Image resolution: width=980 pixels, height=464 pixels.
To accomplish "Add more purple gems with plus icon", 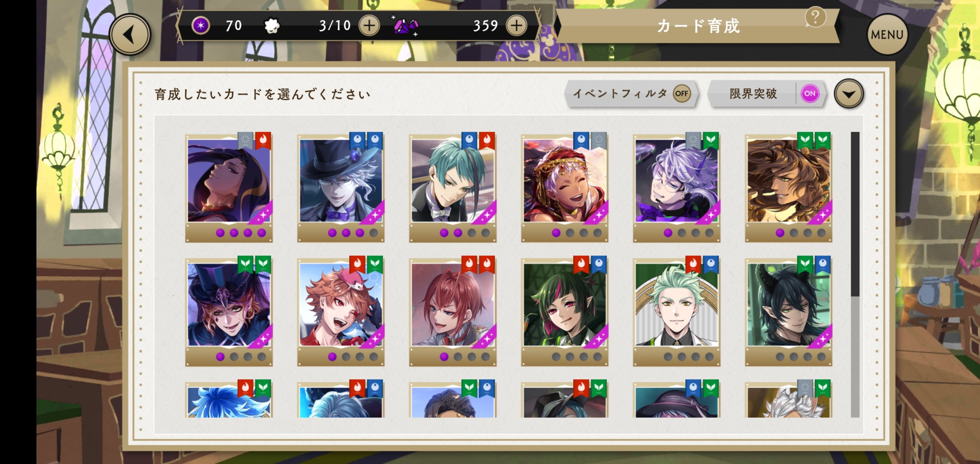I will tap(516, 26).
